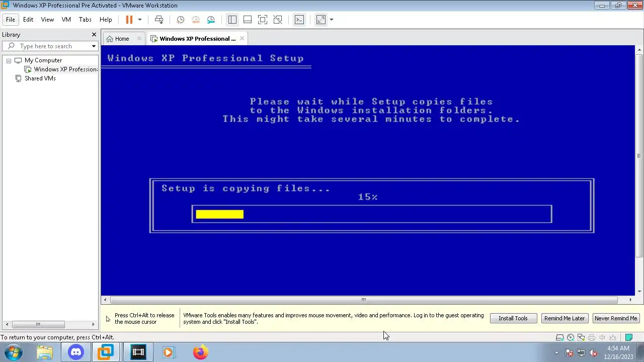This screenshot has height=362, width=644.
Task: Open the power options dropdown beside pause
Action: 140,20
